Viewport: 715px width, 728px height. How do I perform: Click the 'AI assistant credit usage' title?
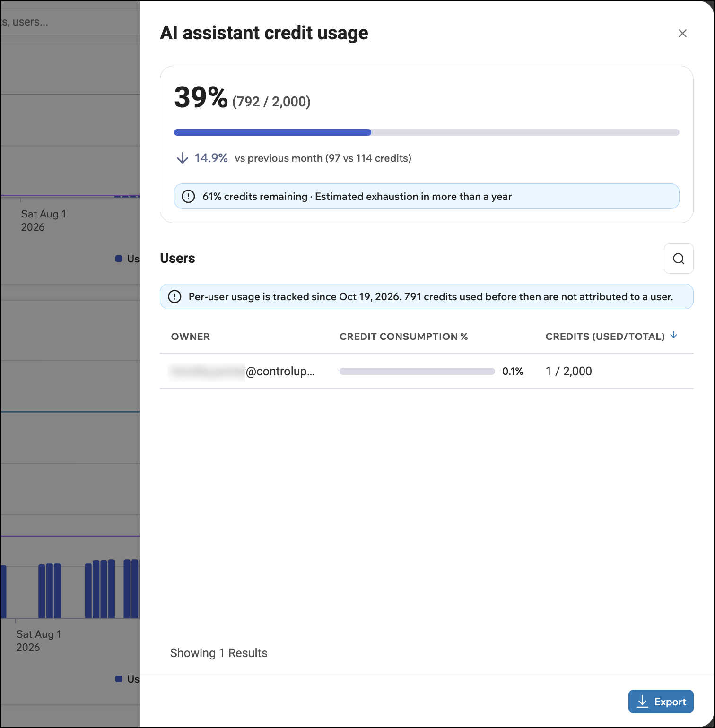click(x=264, y=33)
